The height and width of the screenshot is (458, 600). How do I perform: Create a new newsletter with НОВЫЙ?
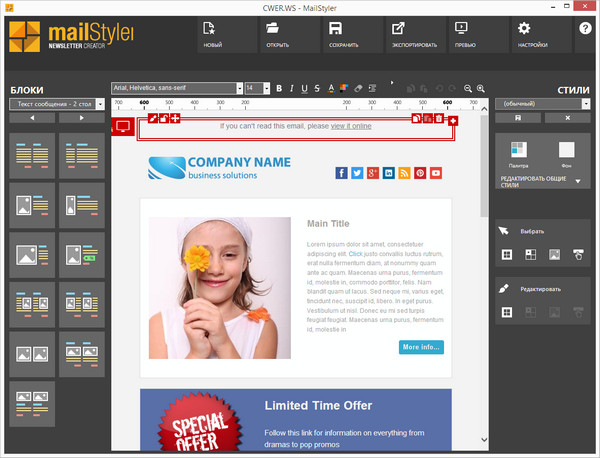pyautogui.click(x=227, y=34)
